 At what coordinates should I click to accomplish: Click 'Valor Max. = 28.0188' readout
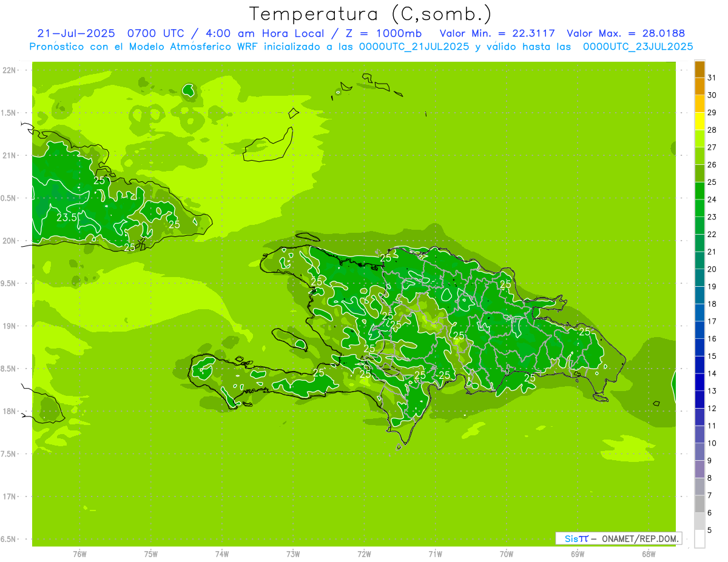(x=625, y=33)
